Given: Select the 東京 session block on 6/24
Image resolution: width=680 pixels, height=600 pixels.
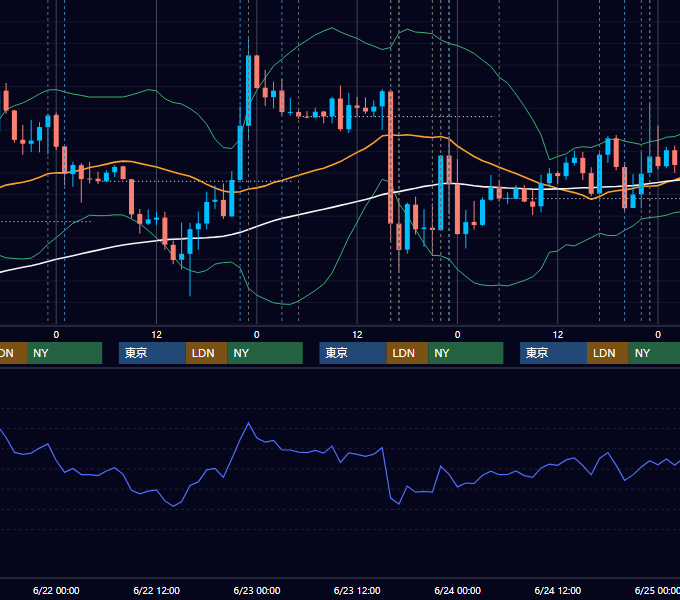Looking at the screenshot, I should (553, 353).
